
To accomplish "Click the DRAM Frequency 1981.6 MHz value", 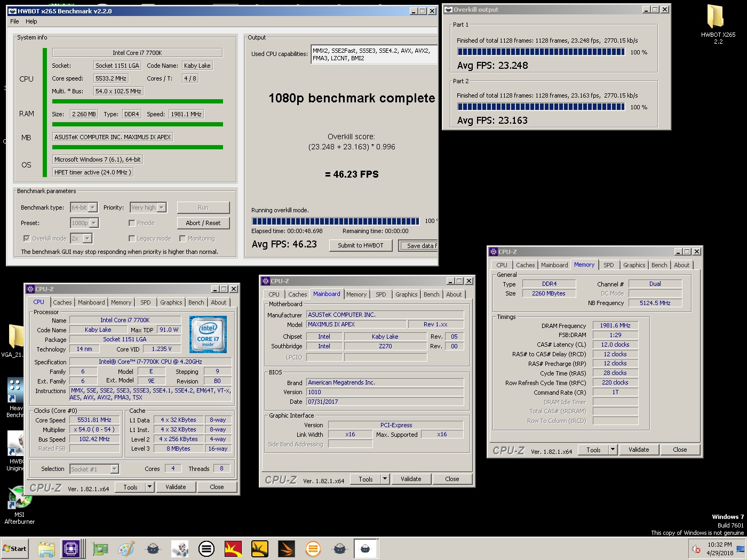I will click(615, 325).
